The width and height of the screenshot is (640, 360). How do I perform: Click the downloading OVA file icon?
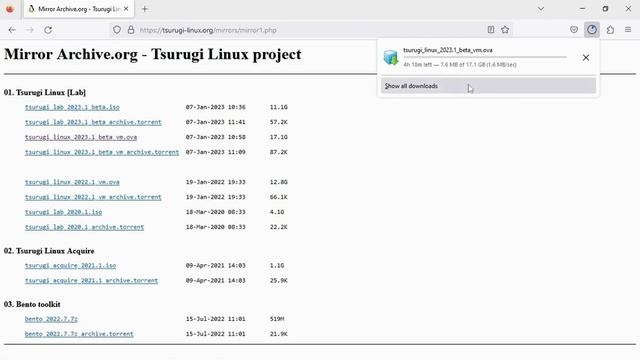391,57
